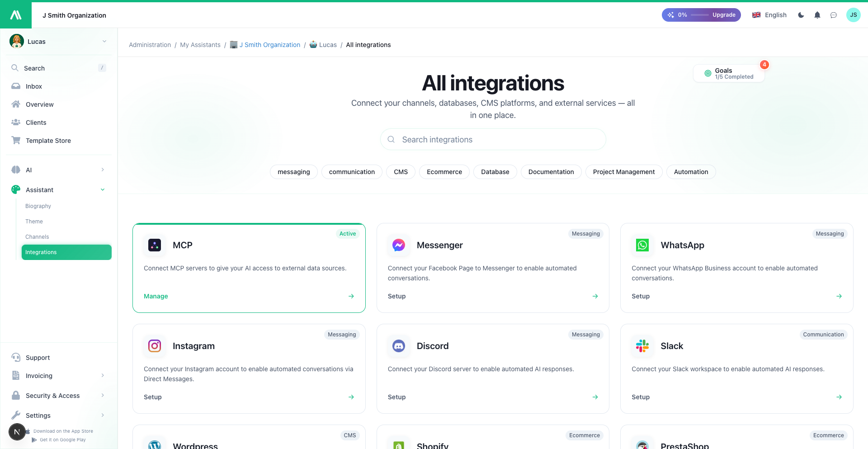Viewport: 868px width, 449px height.
Task: Click the Discord logo icon
Action: point(399,346)
